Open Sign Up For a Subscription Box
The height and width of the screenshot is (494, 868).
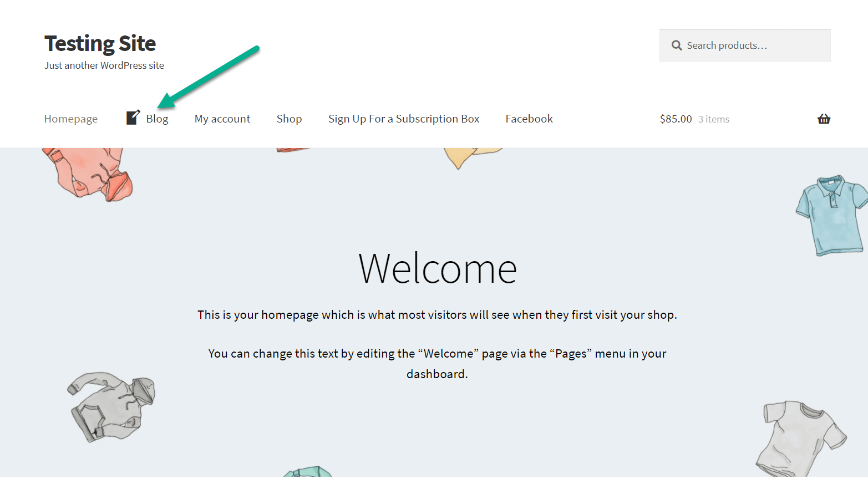click(403, 119)
